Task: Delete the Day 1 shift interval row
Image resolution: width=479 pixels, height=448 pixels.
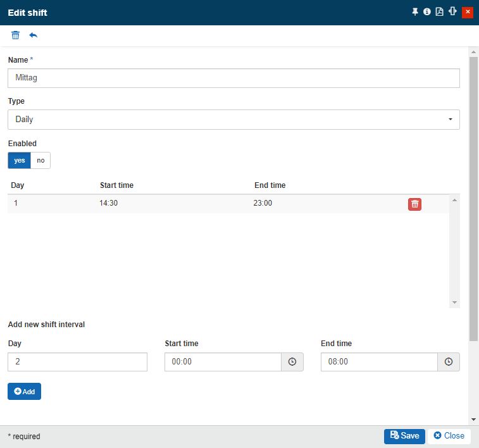Action: tap(414, 204)
